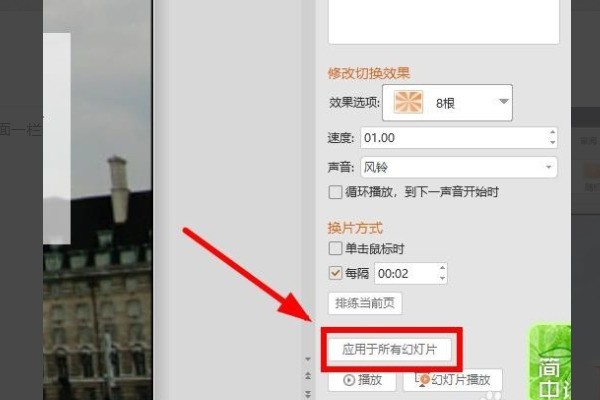
Task: Click the single down arrow scroll button
Action: pos(308,359)
